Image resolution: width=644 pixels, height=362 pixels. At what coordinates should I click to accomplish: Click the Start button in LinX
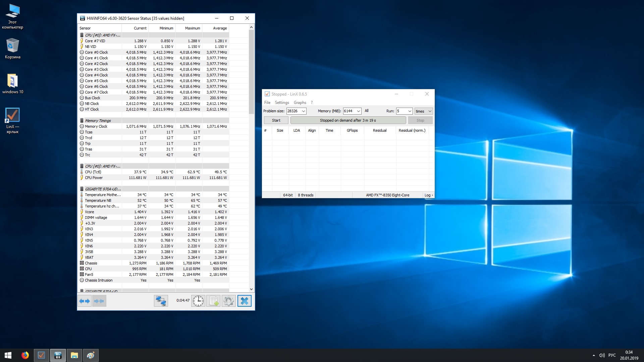click(276, 120)
